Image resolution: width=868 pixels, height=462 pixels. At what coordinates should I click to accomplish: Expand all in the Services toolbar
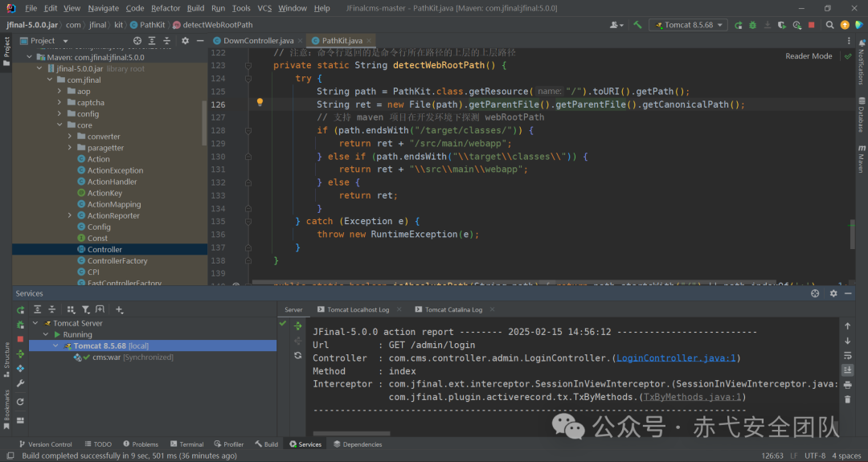(37, 309)
